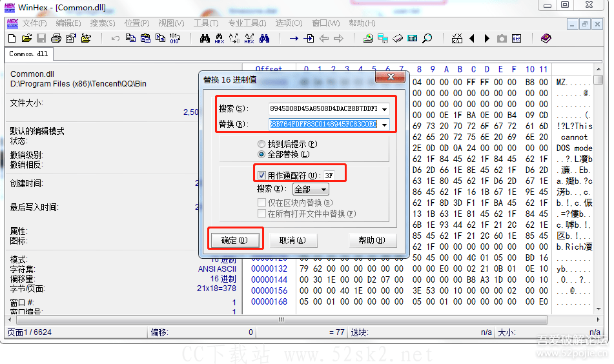The height and width of the screenshot is (364, 614).
Task: Click the Write clipboard icon
Action: click(x=160, y=38)
